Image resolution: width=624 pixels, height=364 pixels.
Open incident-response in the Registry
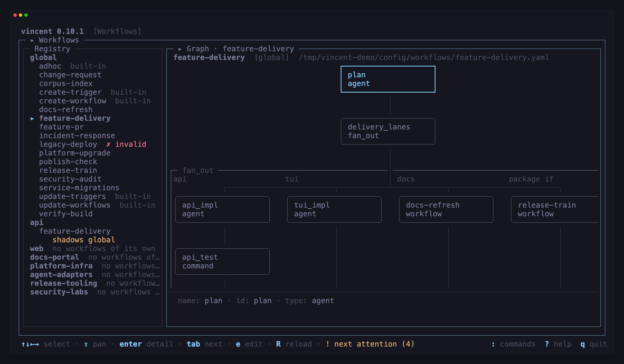(77, 135)
